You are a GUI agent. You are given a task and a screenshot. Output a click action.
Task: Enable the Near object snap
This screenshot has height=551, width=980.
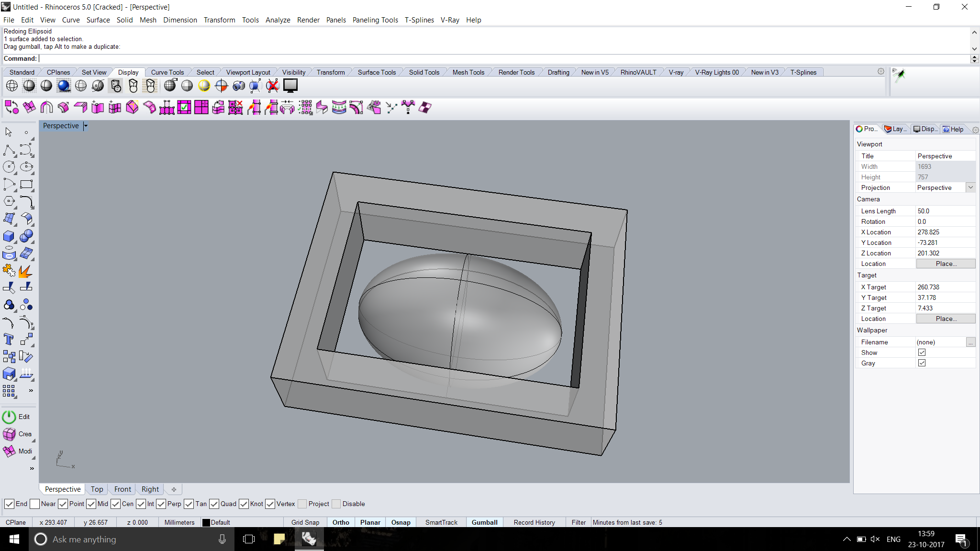point(34,504)
